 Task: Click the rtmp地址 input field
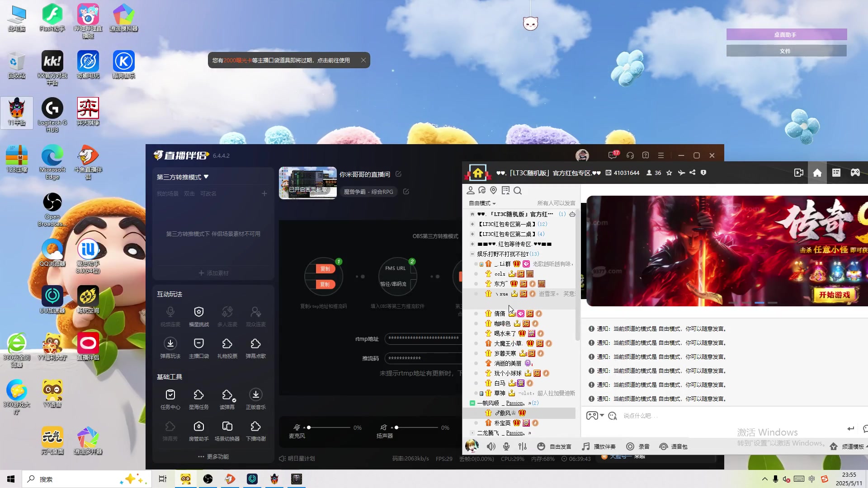coord(423,338)
